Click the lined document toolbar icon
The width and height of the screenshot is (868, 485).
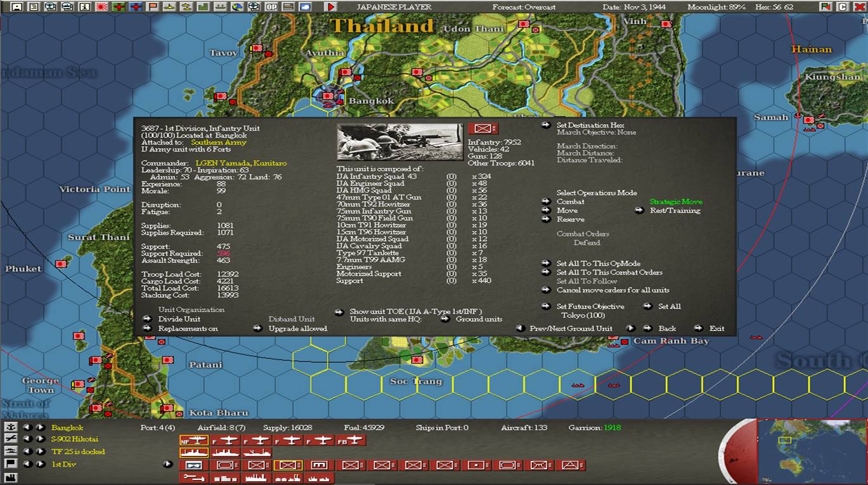click(34, 7)
